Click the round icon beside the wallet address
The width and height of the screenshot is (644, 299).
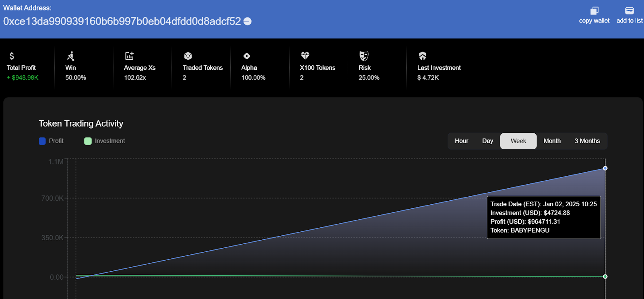click(248, 21)
